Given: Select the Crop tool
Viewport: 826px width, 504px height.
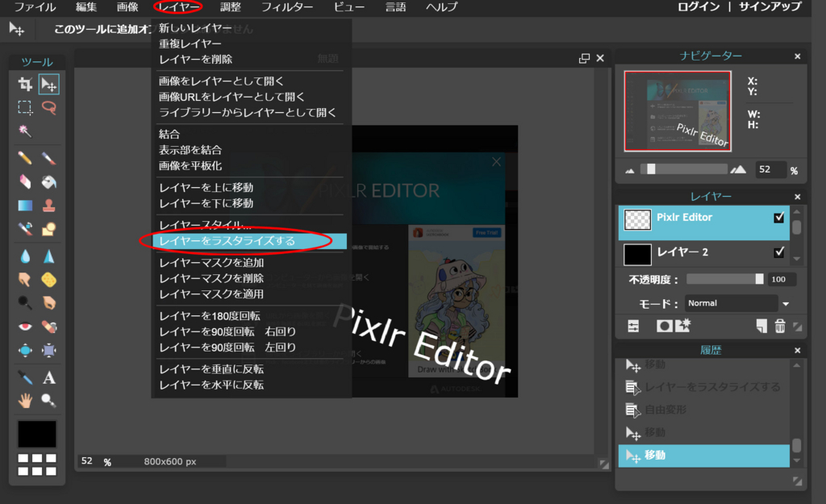Looking at the screenshot, I should pyautogui.click(x=25, y=84).
